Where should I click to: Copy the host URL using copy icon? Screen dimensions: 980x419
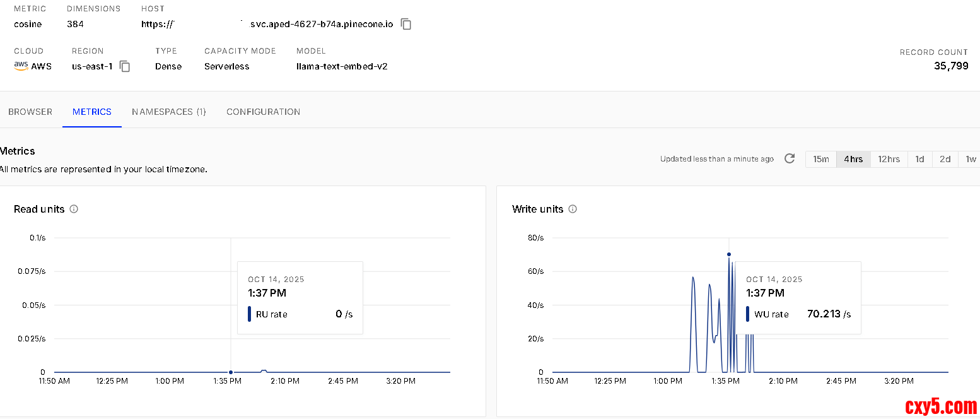coord(407,25)
